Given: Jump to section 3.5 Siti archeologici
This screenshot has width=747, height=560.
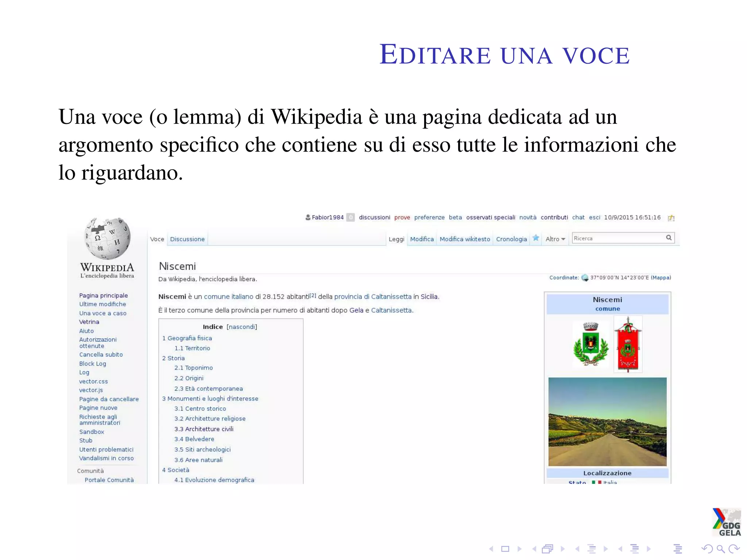Looking at the screenshot, I should [202, 450].
